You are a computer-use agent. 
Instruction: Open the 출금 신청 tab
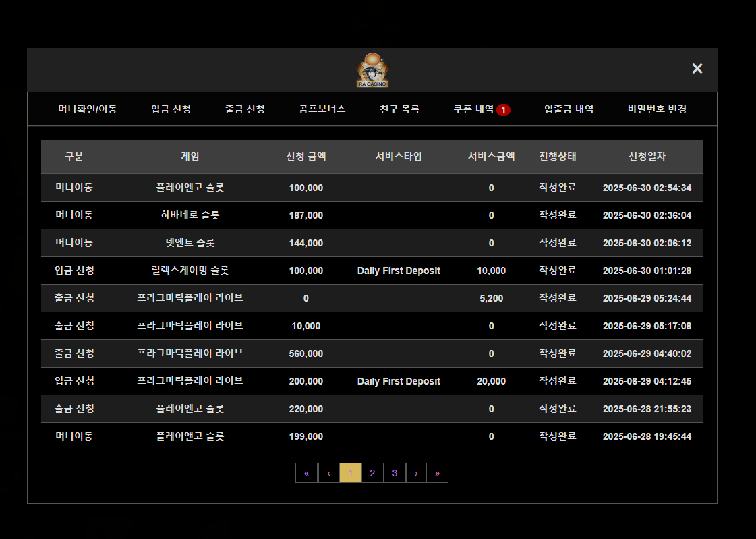pyautogui.click(x=245, y=109)
